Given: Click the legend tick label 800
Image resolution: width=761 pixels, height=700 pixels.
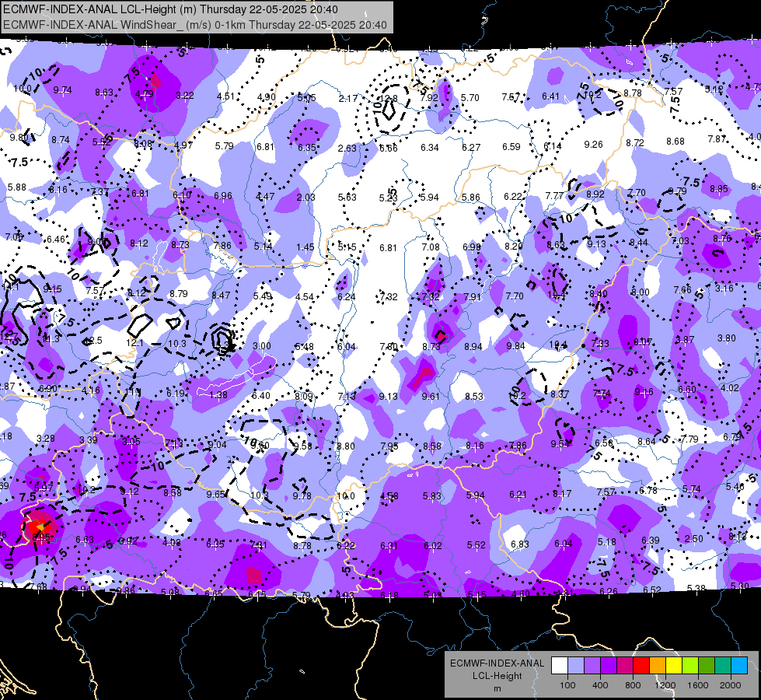Looking at the screenshot, I should point(633,685).
